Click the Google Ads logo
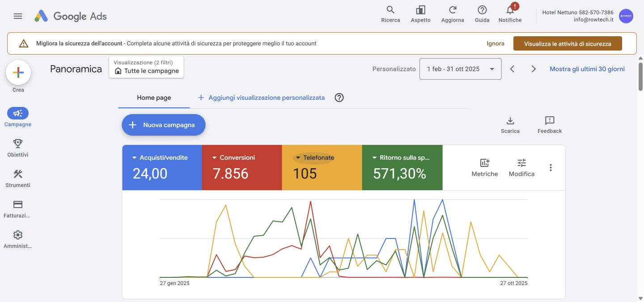Viewport: 644px width, 302px height. [71, 16]
